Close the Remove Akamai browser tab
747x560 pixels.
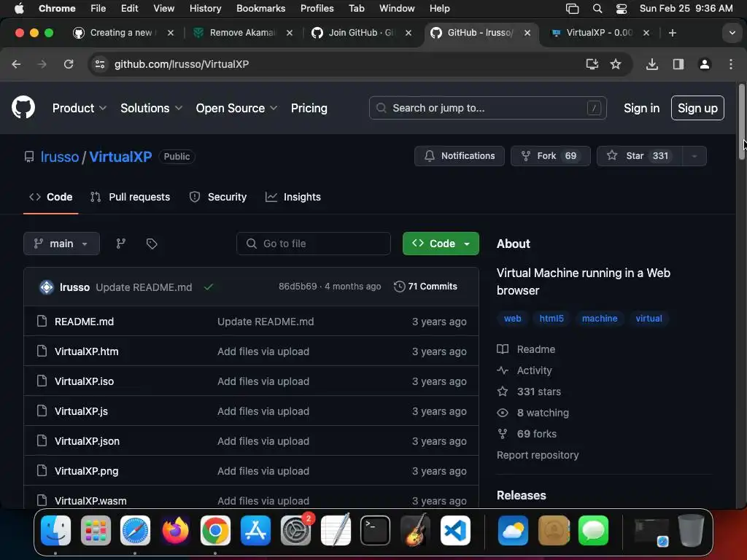[289, 32]
